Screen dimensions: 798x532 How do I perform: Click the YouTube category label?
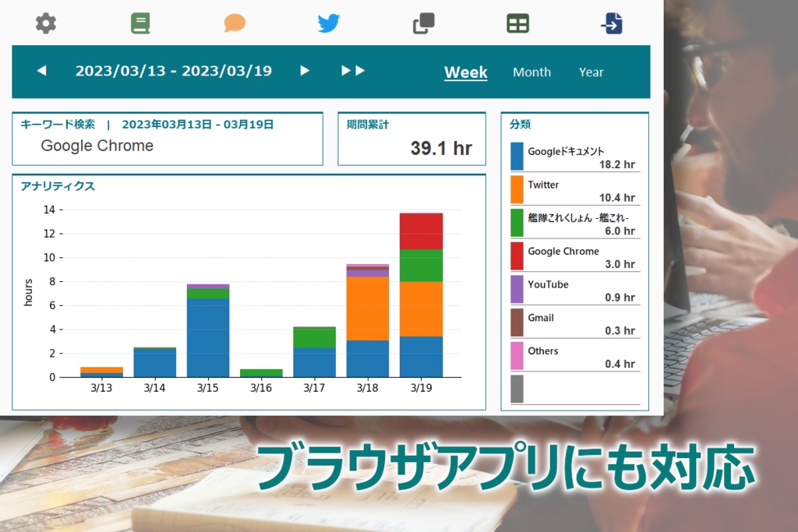pyautogui.click(x=548, y=284)
